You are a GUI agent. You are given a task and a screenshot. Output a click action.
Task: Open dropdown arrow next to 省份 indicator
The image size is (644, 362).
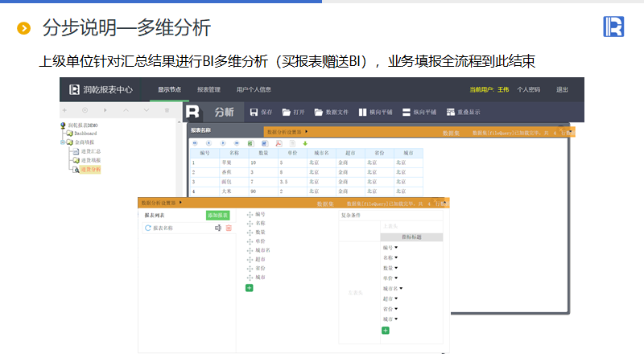(x=396, y=309)
